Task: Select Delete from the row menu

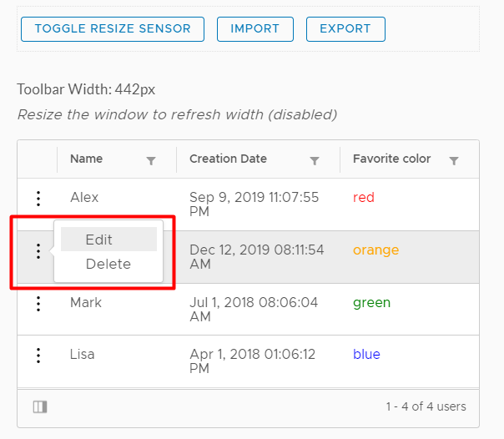Action: [x=108, y=264]
